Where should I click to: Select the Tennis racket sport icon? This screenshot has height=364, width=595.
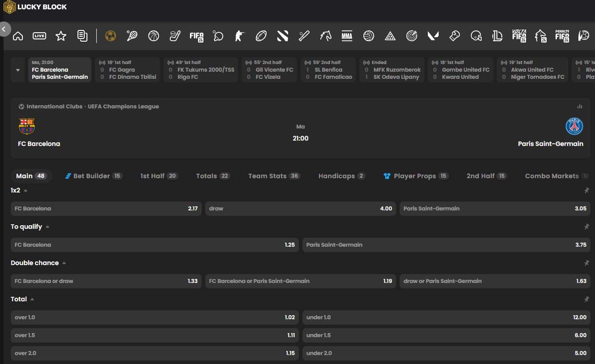(132, 36)
